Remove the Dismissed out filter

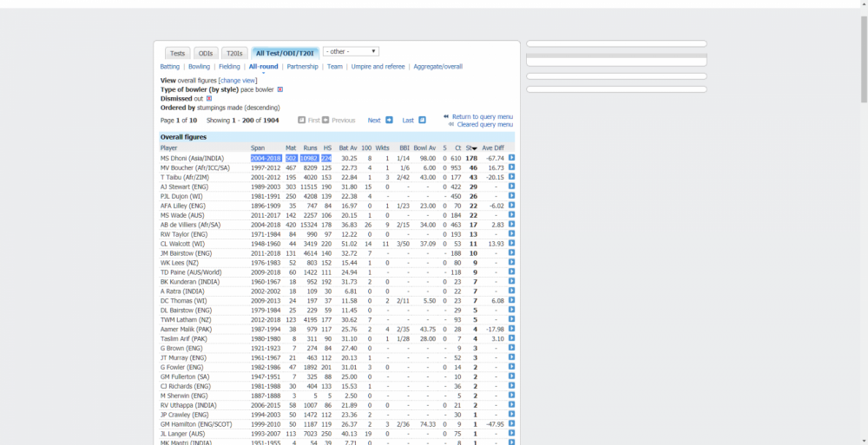click(209, 99)
